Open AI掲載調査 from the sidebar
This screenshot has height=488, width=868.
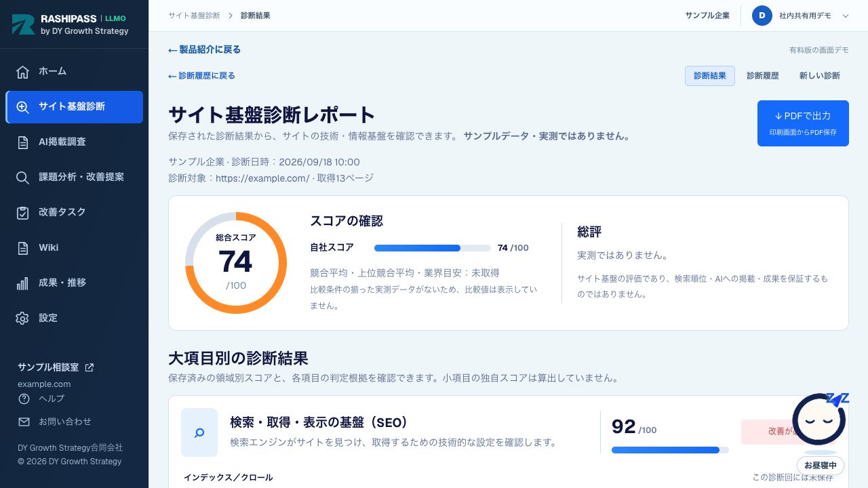pyautogui.click(x=75, y=142)
